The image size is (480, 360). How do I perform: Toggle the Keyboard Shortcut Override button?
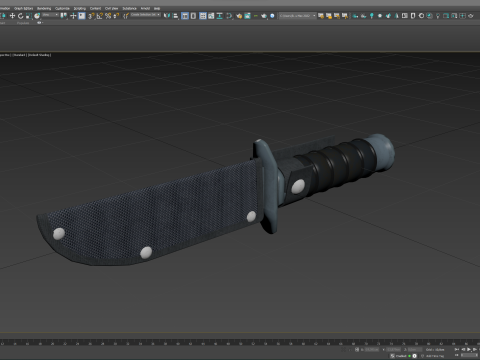coord(82,16)
